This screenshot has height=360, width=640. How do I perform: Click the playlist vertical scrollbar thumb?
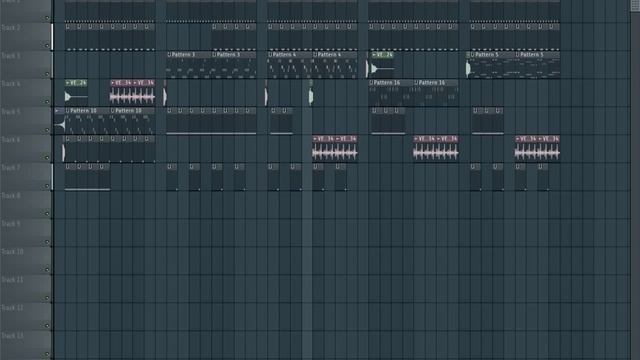pos(635,6)
